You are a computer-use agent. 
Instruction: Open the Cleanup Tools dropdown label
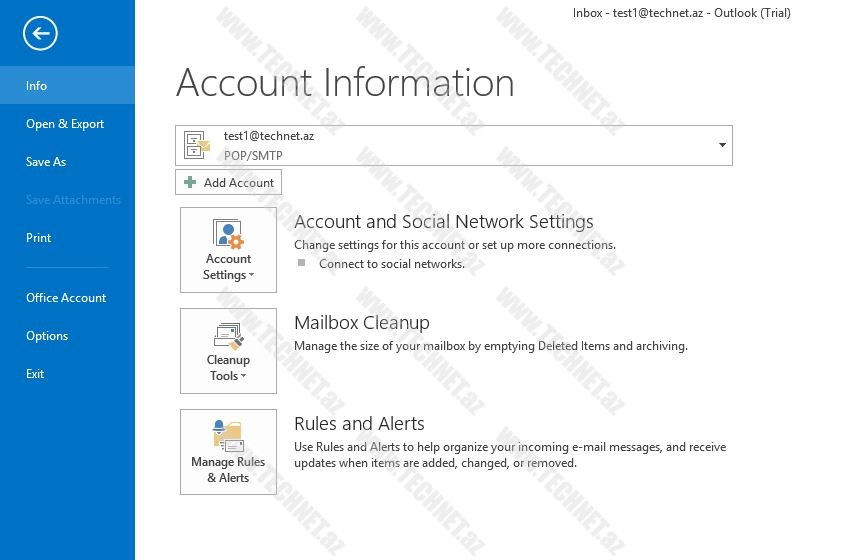228,368
